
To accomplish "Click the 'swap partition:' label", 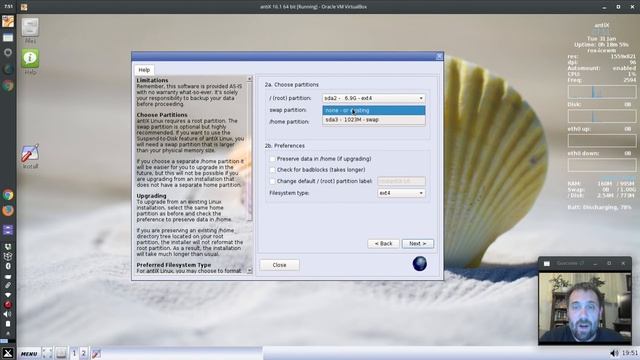I will (x=288, y=110).
